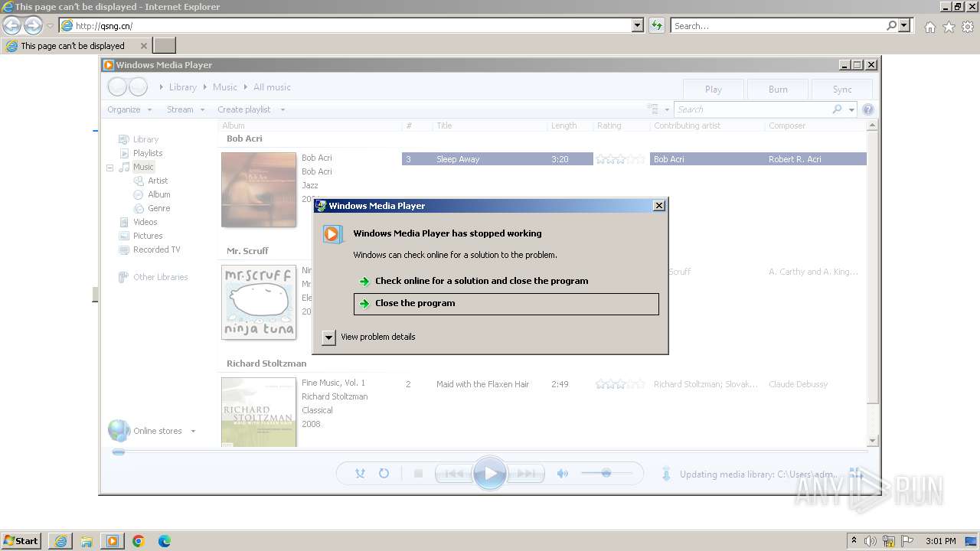Sort by the Length column header
Viewport: 980px width, 551px height.
point(570,126)
